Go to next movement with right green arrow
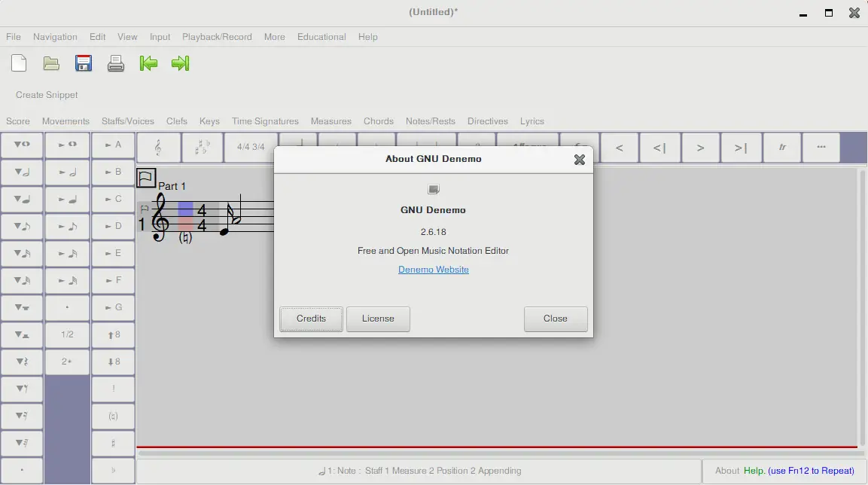 pyautogui.click(x=181, y=63)
